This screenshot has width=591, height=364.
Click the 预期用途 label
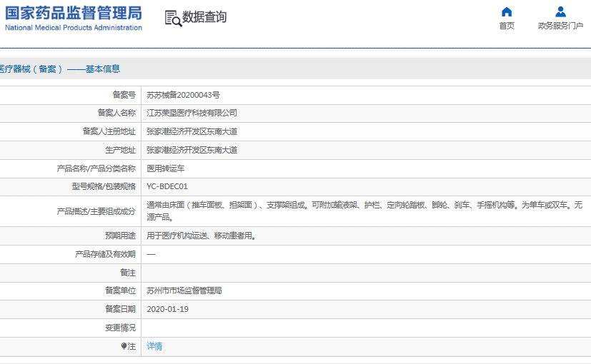[x=120, y=236]
